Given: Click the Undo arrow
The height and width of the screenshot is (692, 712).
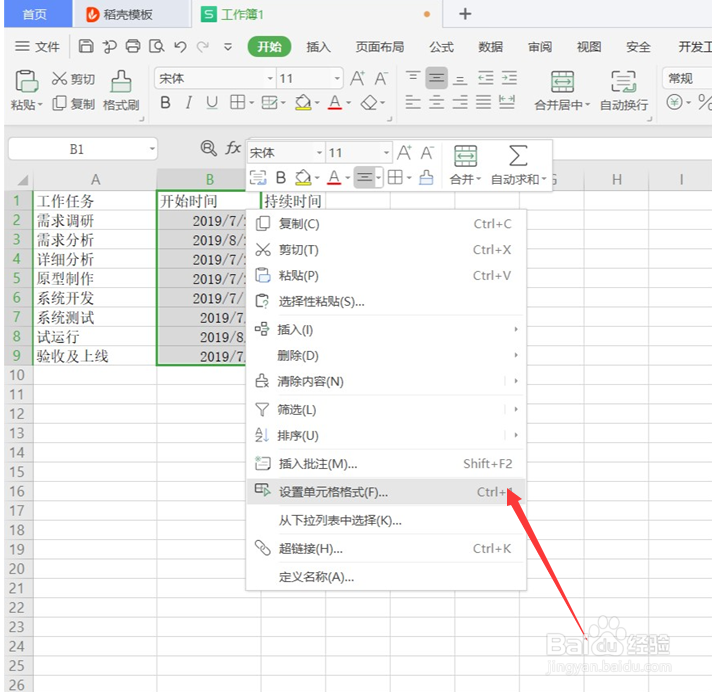Looking at the screenshot, I should pos(180,46).
